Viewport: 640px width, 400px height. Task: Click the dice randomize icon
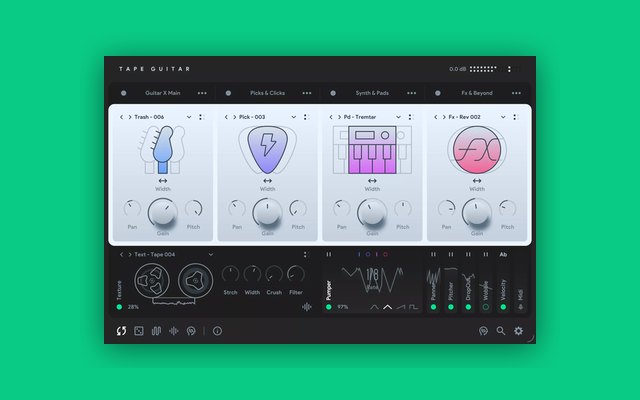coord(139,331)
